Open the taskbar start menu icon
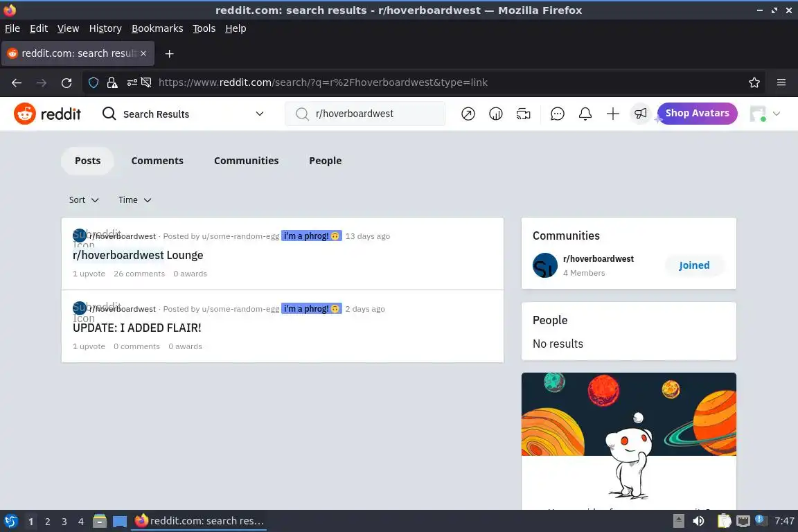The width and height of the screenshot is (798, 532). [x=10, y=521]
